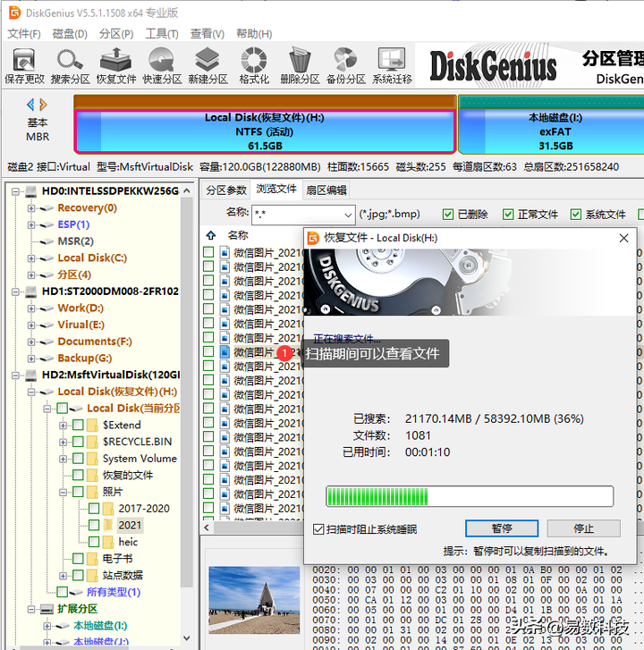Screen dimensions: 644x650
Task: Expand the Local Disk(C:) node
Action: click(x=31, y=258)
